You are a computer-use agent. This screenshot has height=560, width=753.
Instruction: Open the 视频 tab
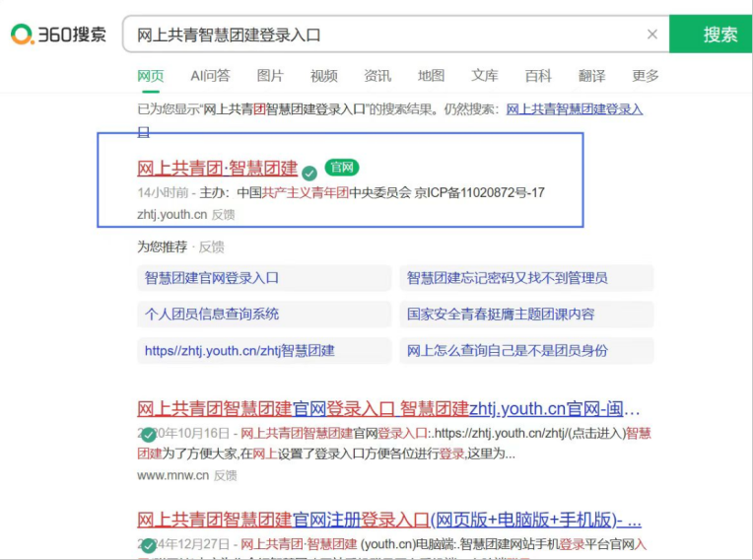pos(323,76)
